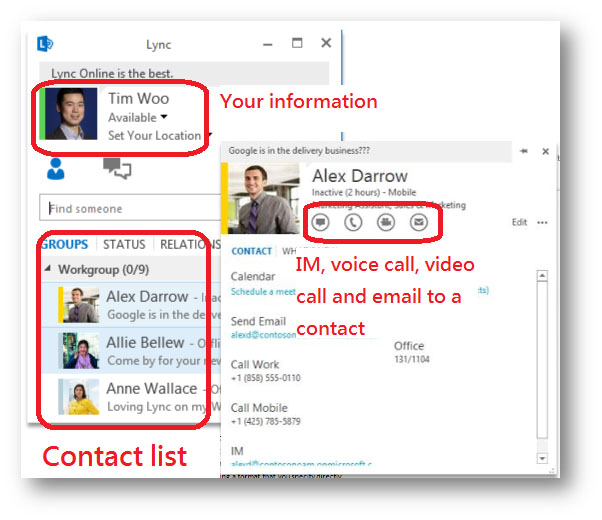Click the Lync logo in title bar
The height and width of the screenshot is (520, 602).
[44, 43]
